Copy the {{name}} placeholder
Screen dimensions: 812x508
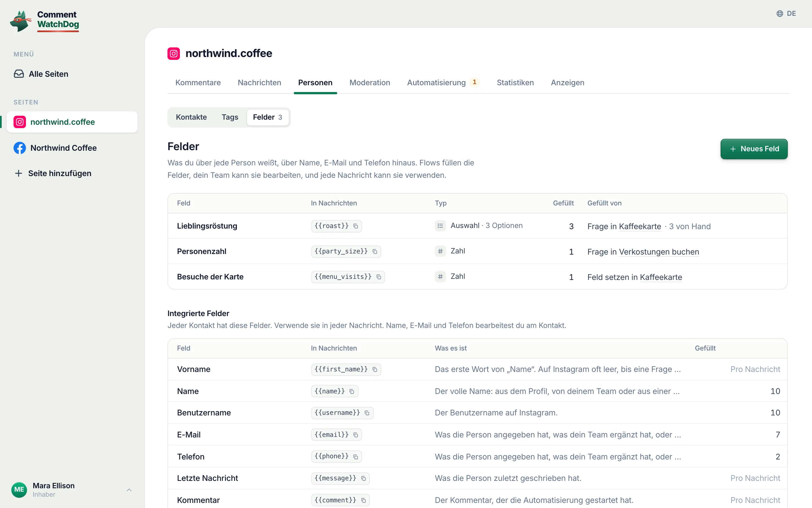coord(352,391)
